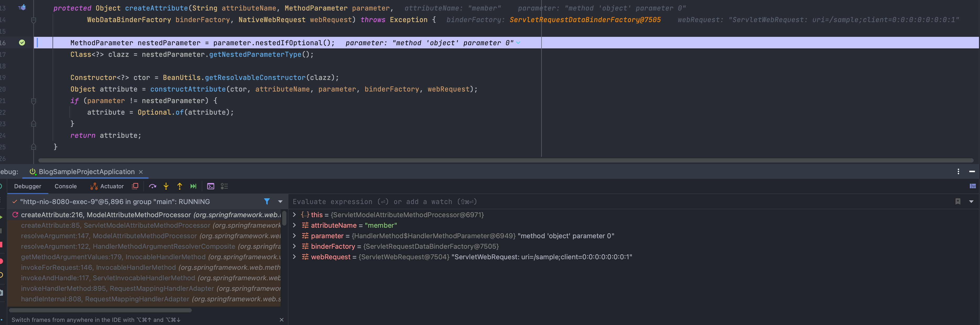Toggle the layout settings icon at panel right

point(972,186)
